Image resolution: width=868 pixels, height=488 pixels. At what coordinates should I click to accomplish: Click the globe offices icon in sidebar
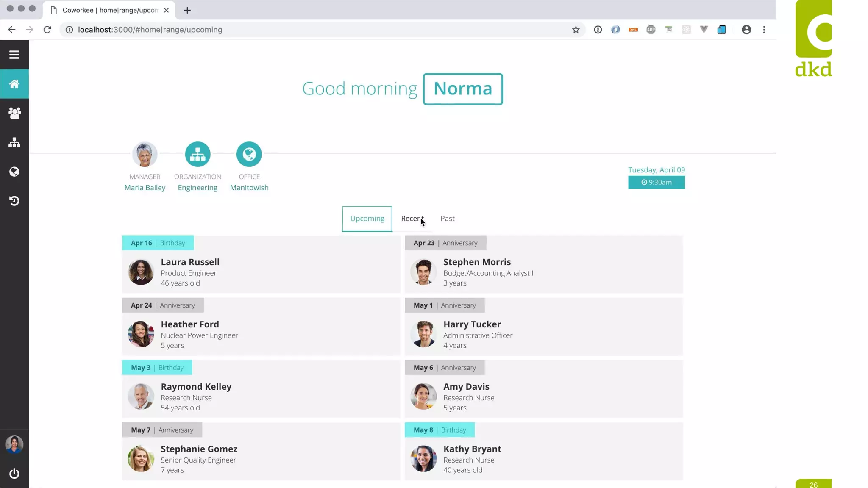pos(14,172)
